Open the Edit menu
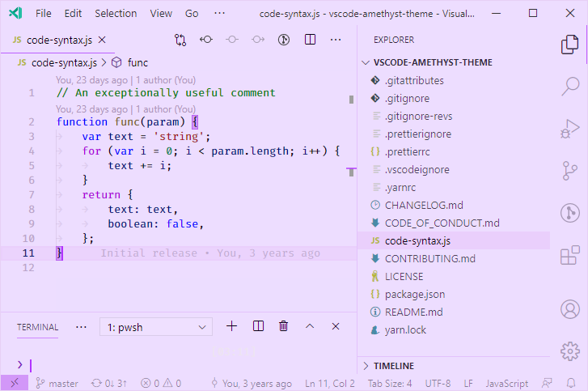 [73, 14]
